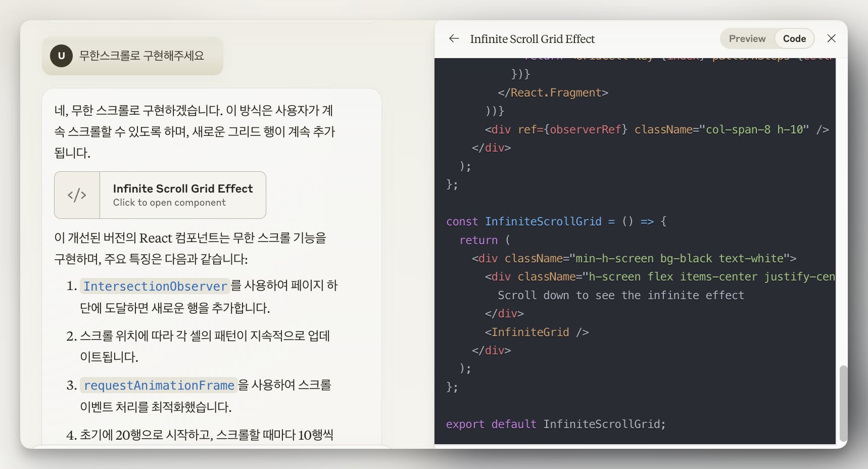This screenshot has height=469, width=868.
Task: Click the <InfiniteGrid /> code line
Action: point(537,332)
